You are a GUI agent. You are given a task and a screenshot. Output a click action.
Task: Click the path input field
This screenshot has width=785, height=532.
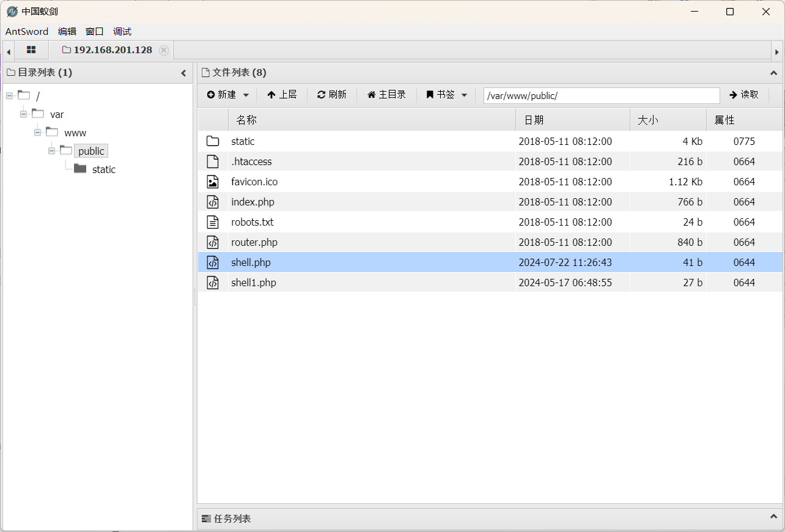point(601,95)
